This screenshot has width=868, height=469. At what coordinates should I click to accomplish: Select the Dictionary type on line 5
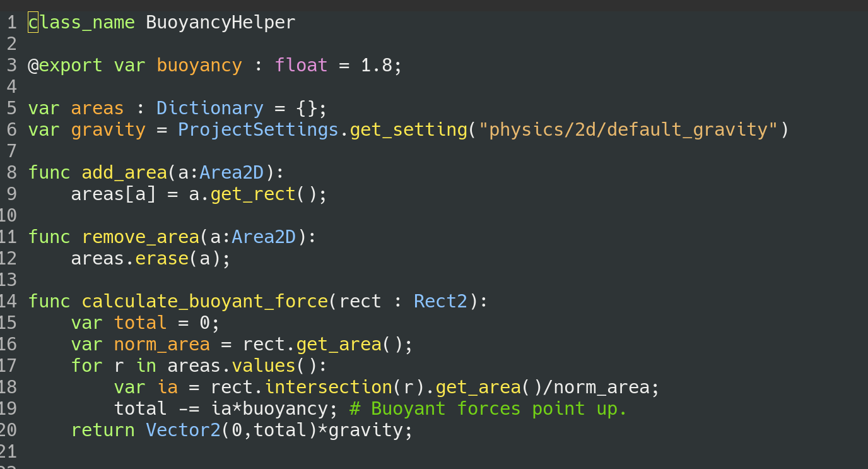click(209, 109)
